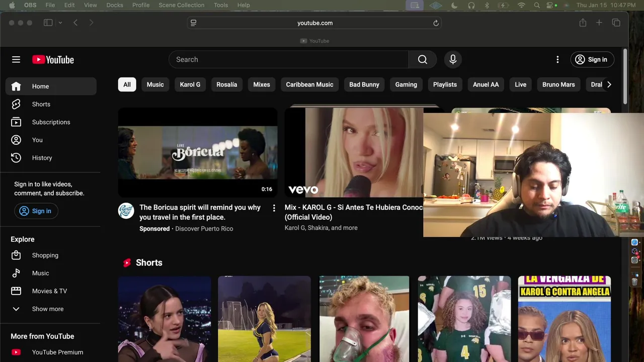The image size is (644, 362).
Task: Select the Caribbean Music filter chip
Action: pos(309,84)
